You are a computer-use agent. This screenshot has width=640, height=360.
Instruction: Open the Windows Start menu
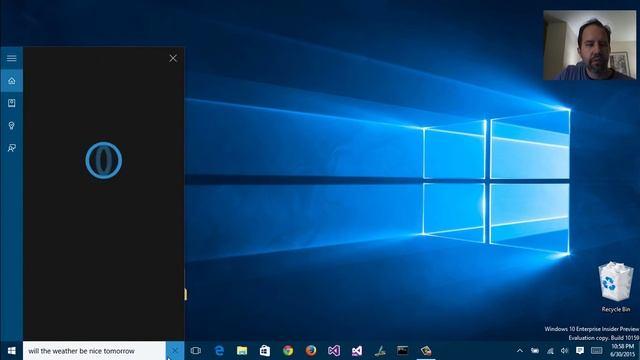pyautogui.click(x=11, y=351)
